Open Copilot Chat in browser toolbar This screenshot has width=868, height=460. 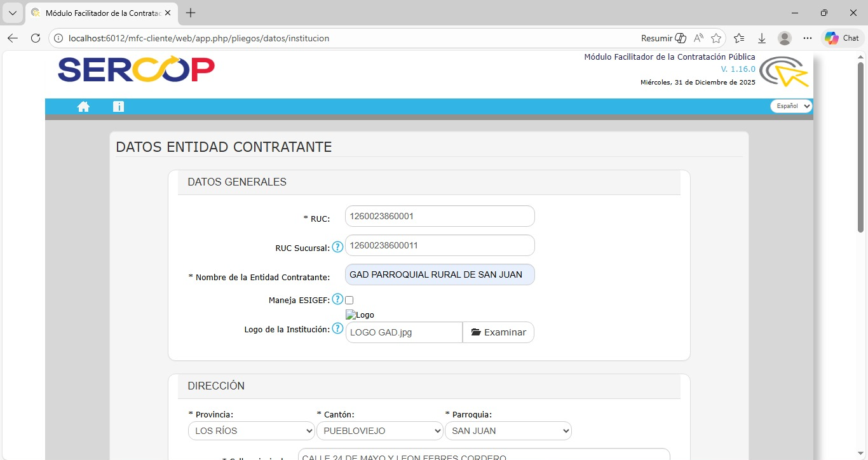click(843, 38)
